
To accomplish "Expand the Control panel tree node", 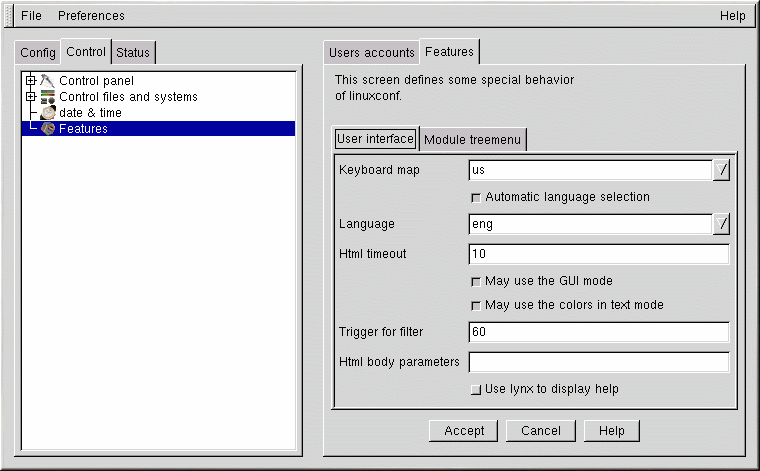I will (x=31, y=80).
